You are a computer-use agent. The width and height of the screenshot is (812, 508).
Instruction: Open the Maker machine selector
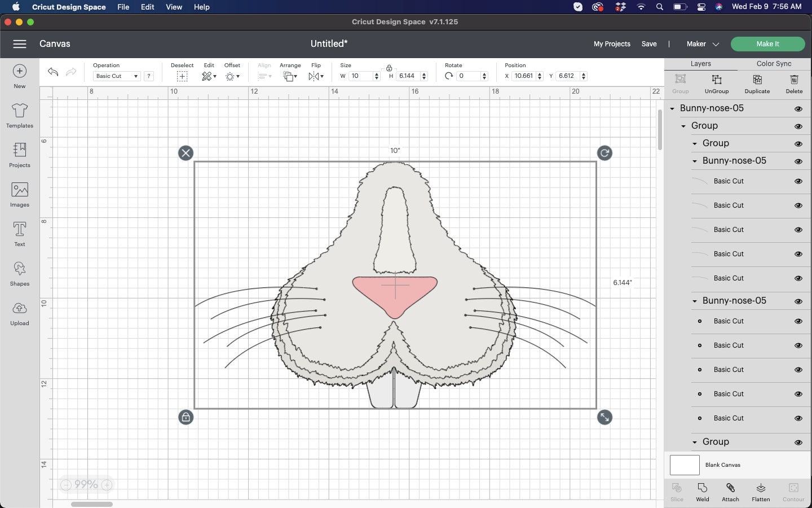(702, 43)
